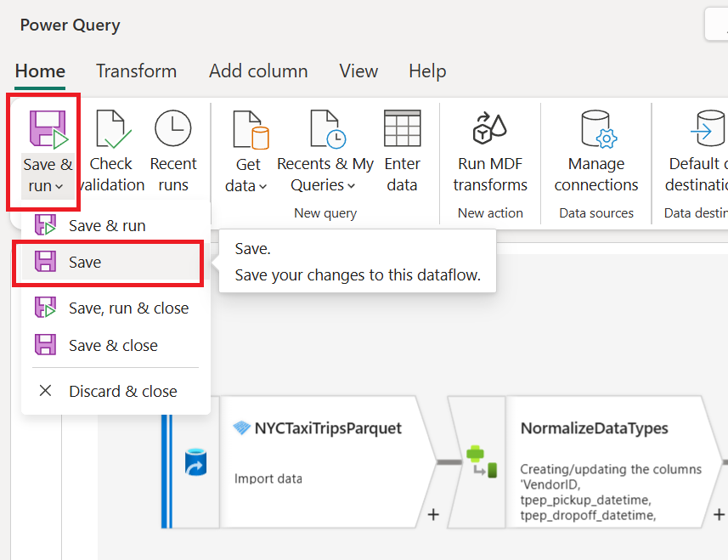Open the View tab
Viewport: 728px width, 560px height.
(358, 71)
